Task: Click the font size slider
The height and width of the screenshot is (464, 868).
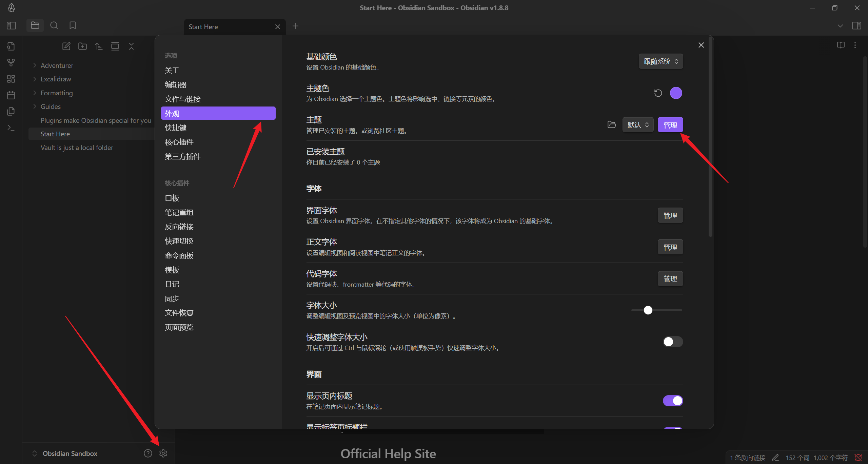Action: tap(656, 310)
